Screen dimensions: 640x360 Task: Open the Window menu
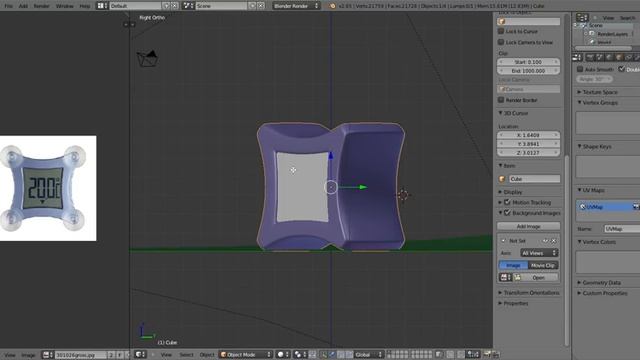pyautogui.click(x=64, y=6)
